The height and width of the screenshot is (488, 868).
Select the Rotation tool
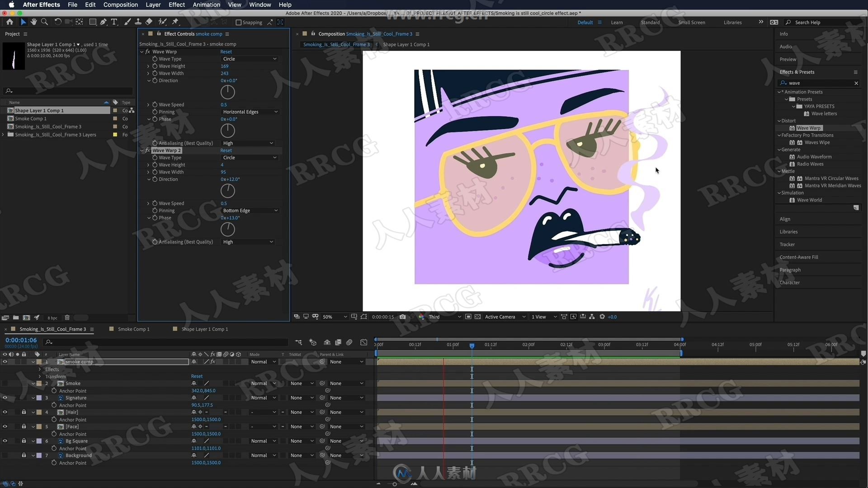click(x=58, y=22)
